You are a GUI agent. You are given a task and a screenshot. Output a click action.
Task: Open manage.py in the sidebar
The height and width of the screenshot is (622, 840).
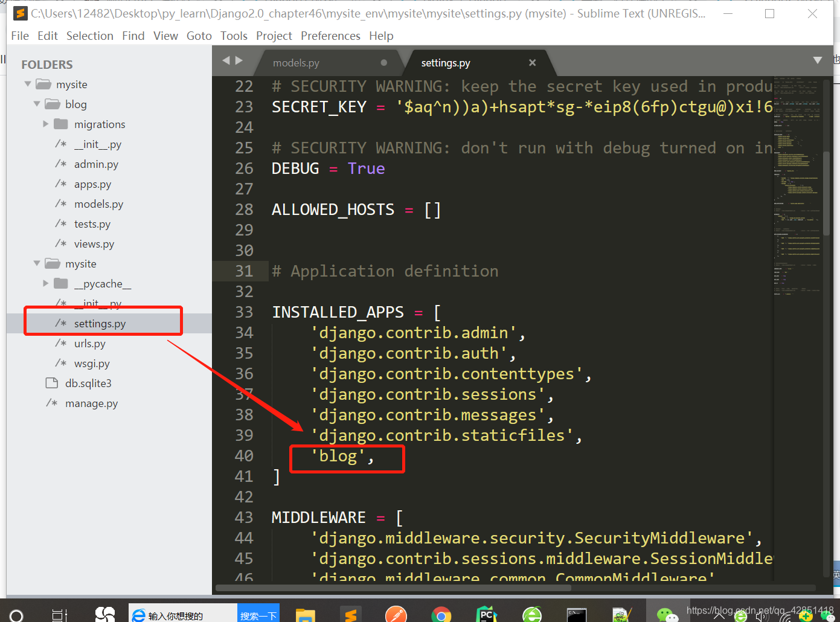[x=91, y=403]
